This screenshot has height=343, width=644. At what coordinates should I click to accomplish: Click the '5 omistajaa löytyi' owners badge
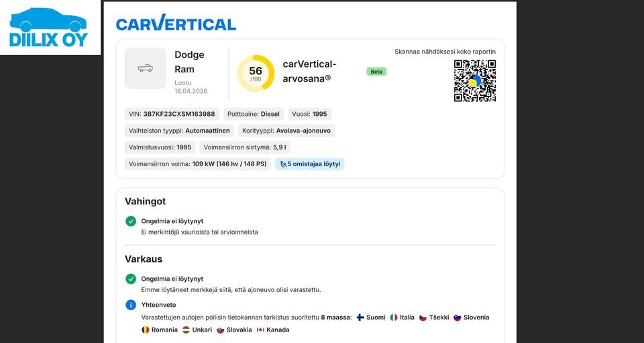coord(310,164)
